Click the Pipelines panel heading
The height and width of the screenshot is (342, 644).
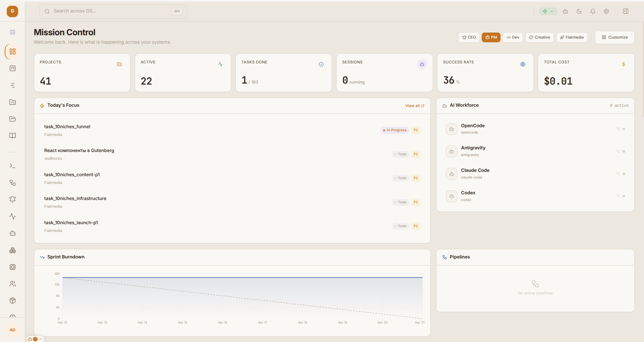(x=460, y=257)
